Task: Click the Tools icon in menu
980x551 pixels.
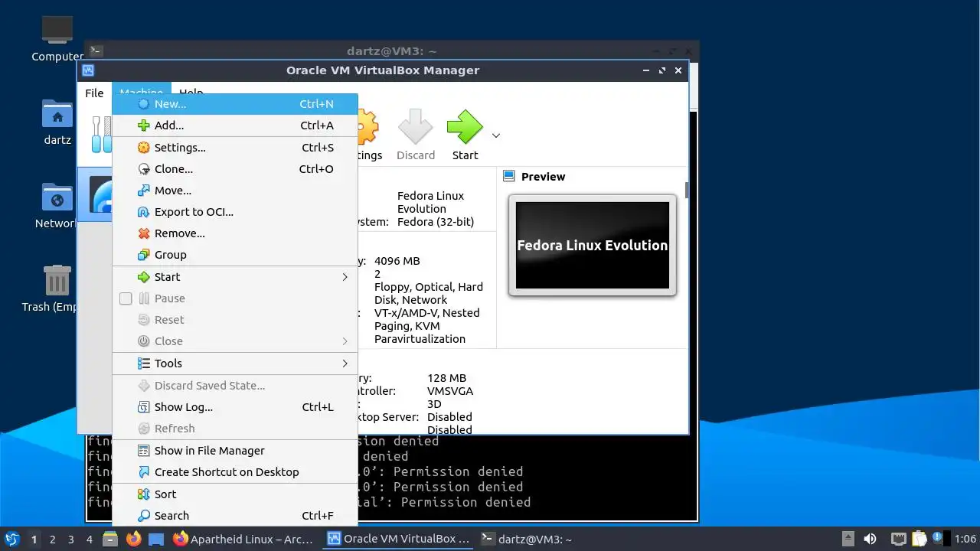Action: tap(143, 364)
